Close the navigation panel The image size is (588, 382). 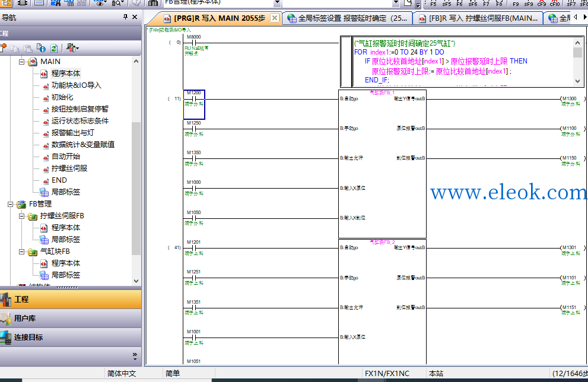(135, 17)
